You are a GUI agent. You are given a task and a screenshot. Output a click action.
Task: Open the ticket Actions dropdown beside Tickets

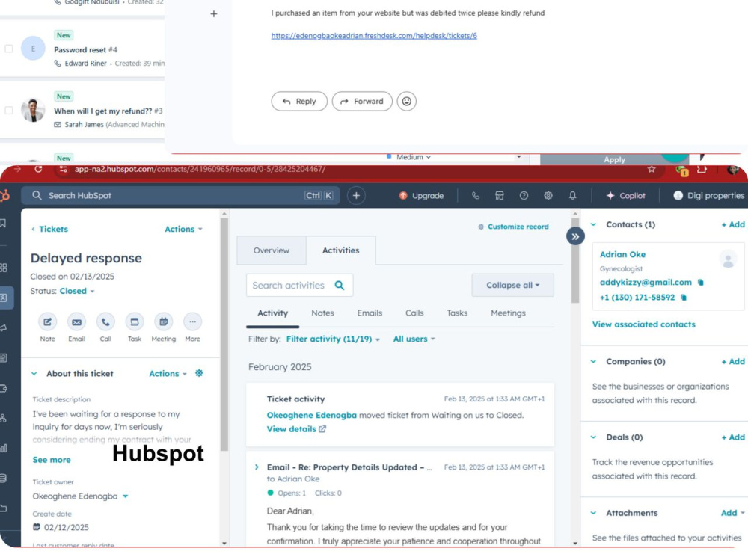click(183, 229)
